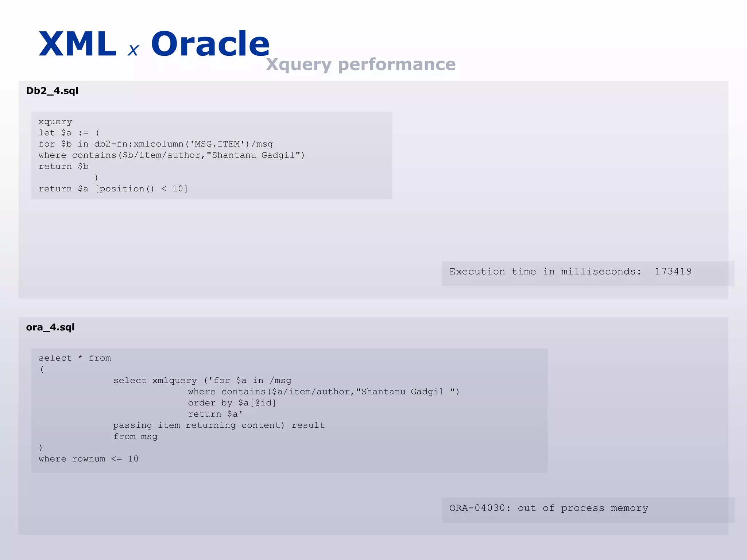The image size is (747, 560).
Task: Click the 'XML x Oracle' slide title
Action: coord(154,44)
